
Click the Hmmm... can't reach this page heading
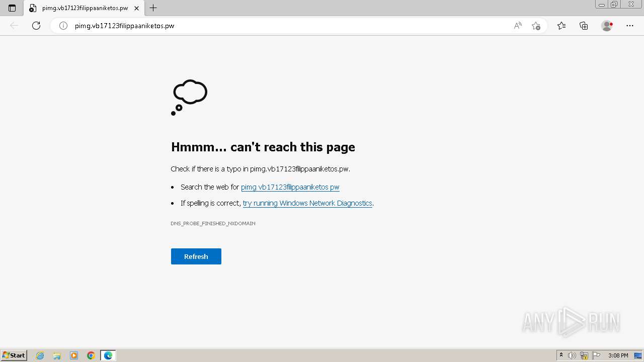tap(263, 147)
